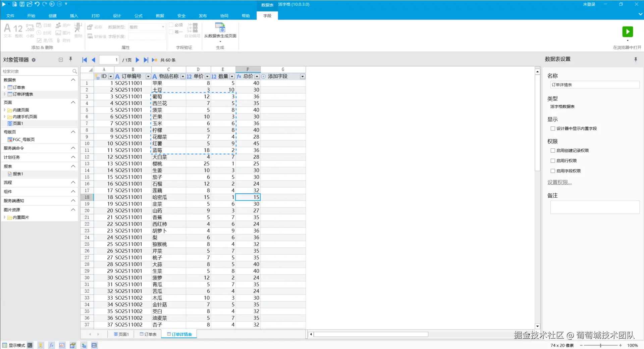Open the 公式 ribbon tab
Image resolution: width=644 pixels, height=349 pixels.
[x=139, y=16]
